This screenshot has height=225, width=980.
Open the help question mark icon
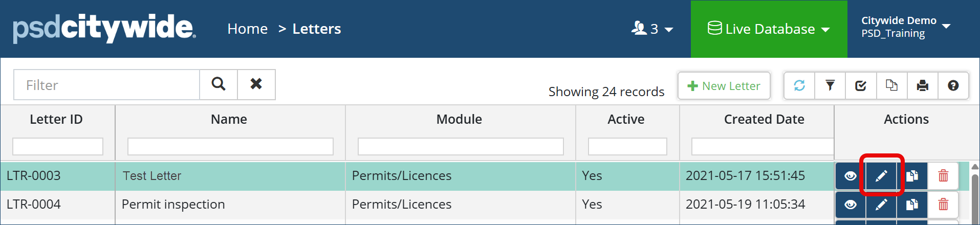[953, 85]
